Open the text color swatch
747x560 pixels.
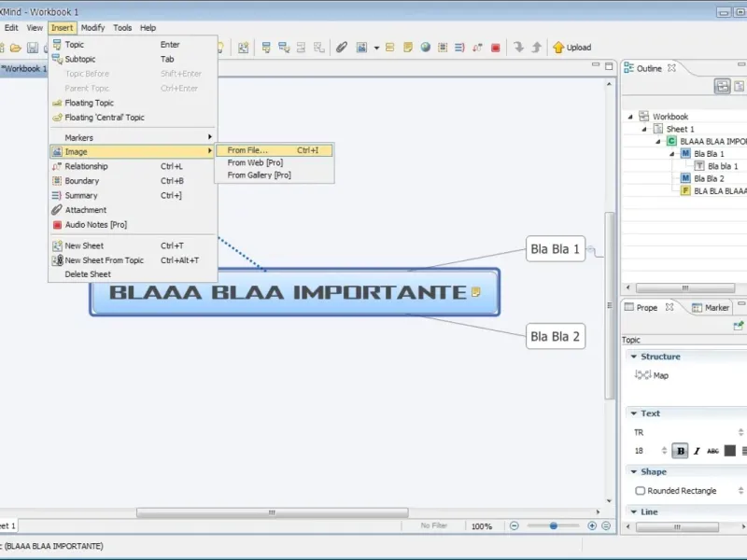[x=730, y=451]
